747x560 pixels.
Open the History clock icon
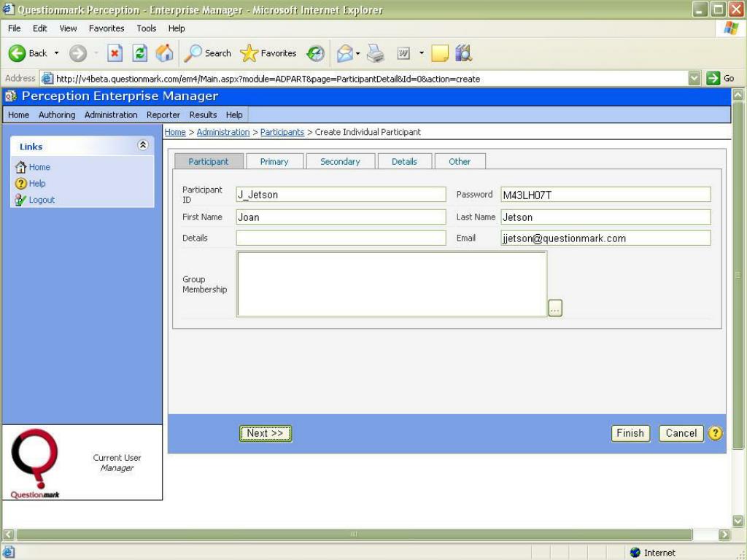click(315, 53)
